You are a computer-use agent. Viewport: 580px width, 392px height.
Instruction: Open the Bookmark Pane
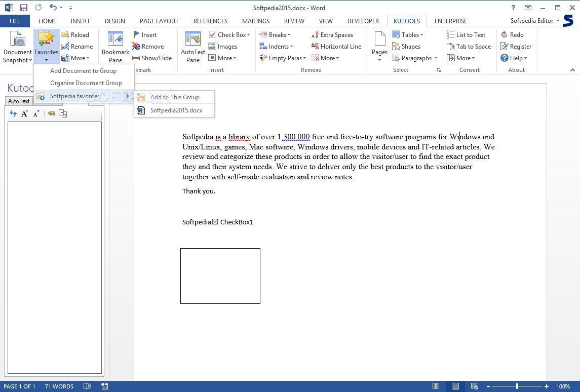pos(115,47)
